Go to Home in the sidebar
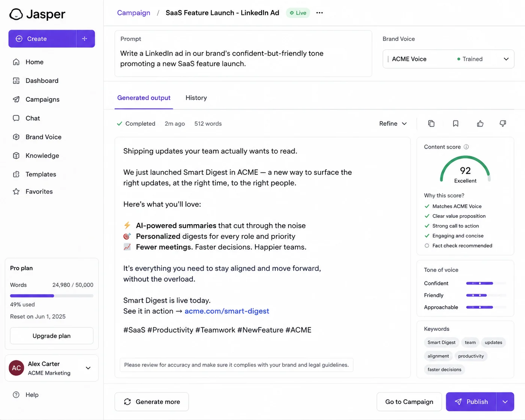Viewport: 525px width, 420px height. (x=34, y=62)
